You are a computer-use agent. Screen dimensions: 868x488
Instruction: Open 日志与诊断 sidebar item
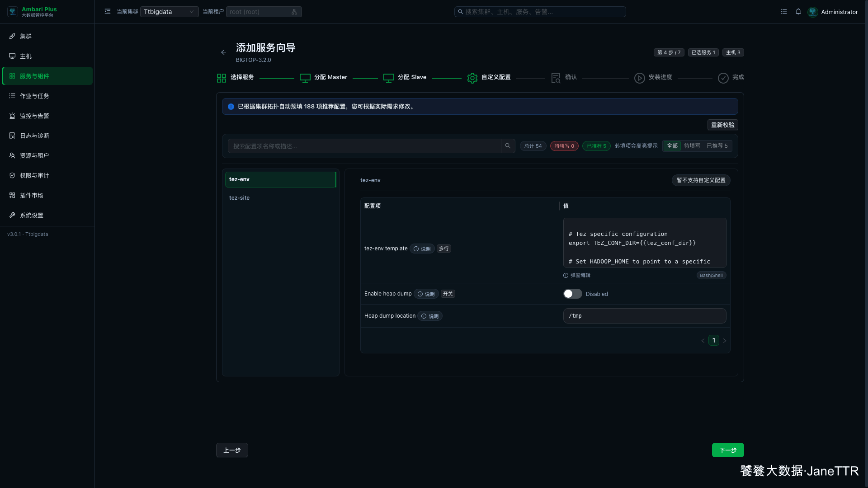click(47, 136)
